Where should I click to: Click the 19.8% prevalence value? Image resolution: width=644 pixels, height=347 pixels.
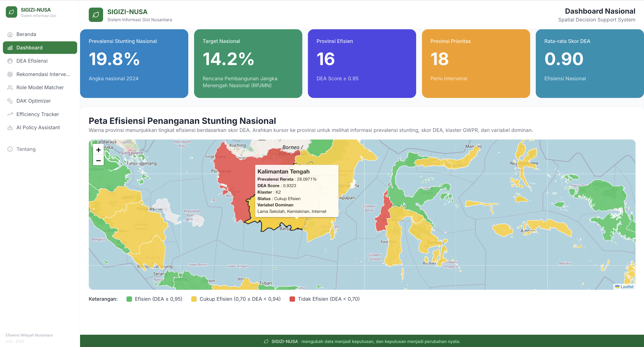(x=114, y=59)
